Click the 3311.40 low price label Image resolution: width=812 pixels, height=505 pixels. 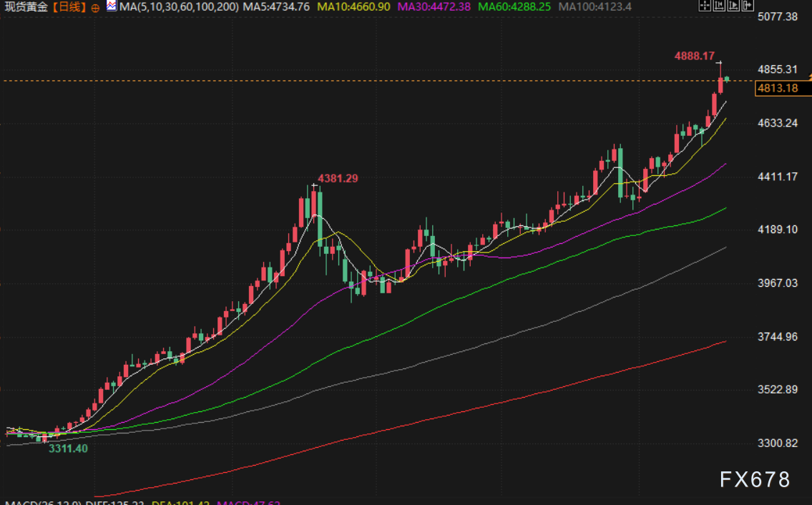point(68,448)
